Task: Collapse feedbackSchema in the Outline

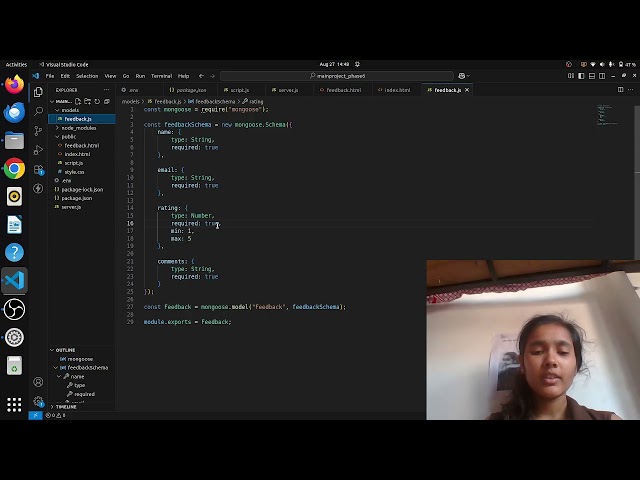Action: [x=56, y=368]
